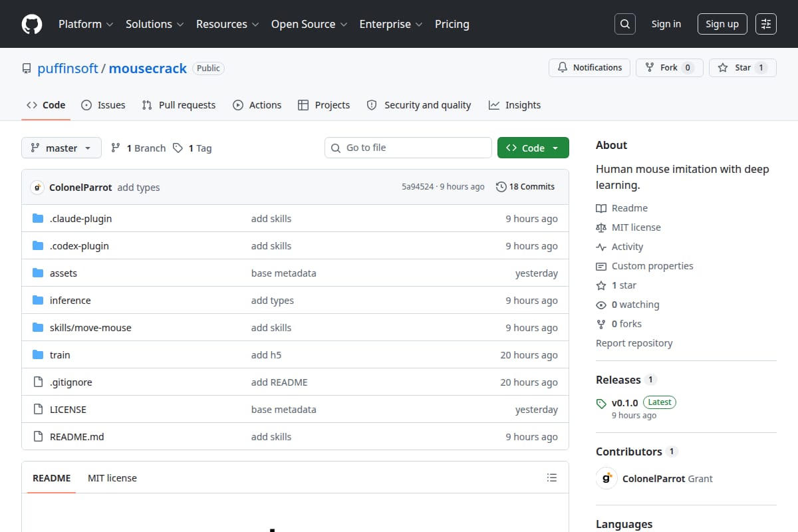This screenshot has height=532, width=798.
Task: Open the Pricing page
Action: point(452,24)
